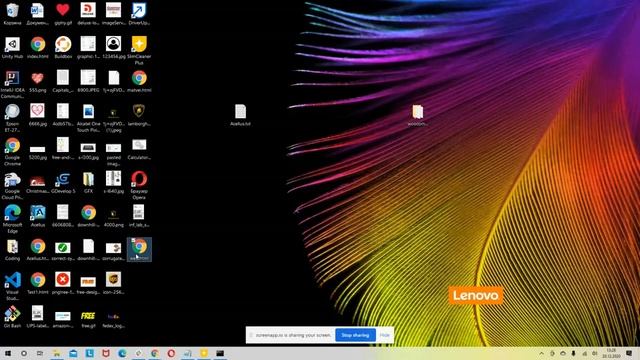Viewport: 640px width, 360px height.
Task: Click the Stop sharing button
Action: pos(355,335)
